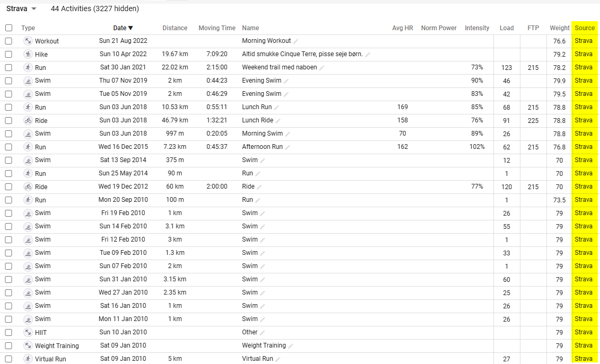This screenshot has width=600, height=364.
Task: Click the Source column header
Action: click(x=585, y=28)
